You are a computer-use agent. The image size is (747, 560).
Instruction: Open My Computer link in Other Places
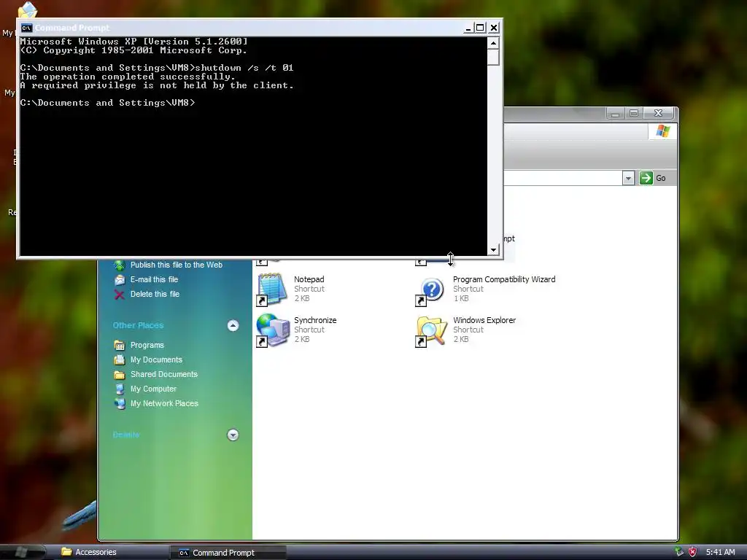point(153,389)
